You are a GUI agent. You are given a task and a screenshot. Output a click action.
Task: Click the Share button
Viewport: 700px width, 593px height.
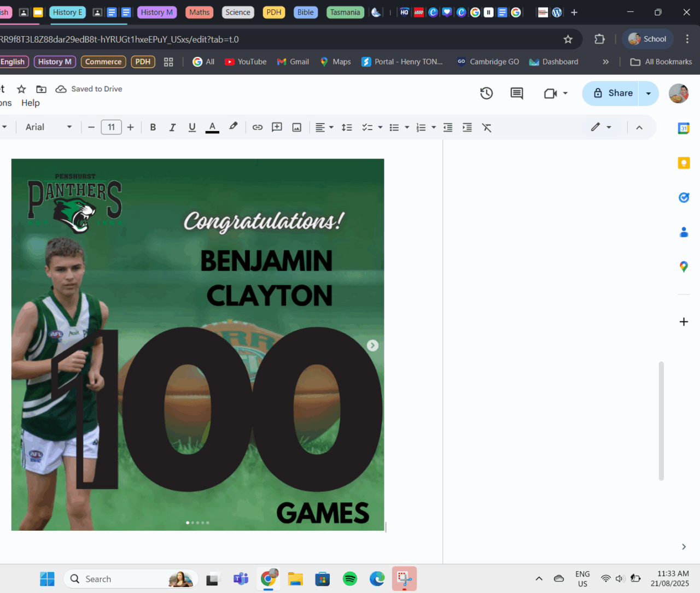613,93
